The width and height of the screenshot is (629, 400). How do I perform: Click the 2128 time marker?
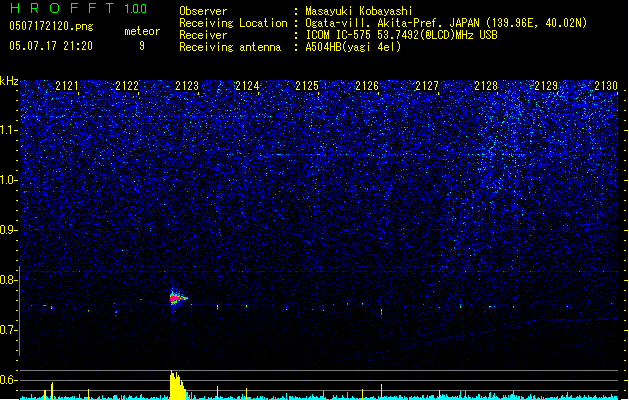(x=486, y=86)
